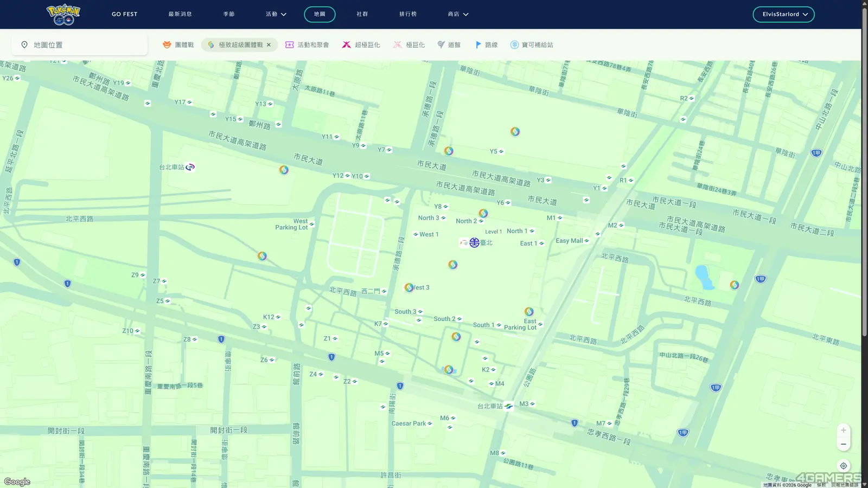
Task: Select the raid marker overlapping West 3
Action: [409, 287]
